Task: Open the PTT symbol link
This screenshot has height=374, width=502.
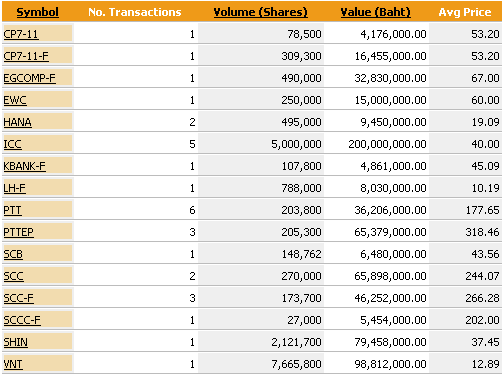Action: 13,210
